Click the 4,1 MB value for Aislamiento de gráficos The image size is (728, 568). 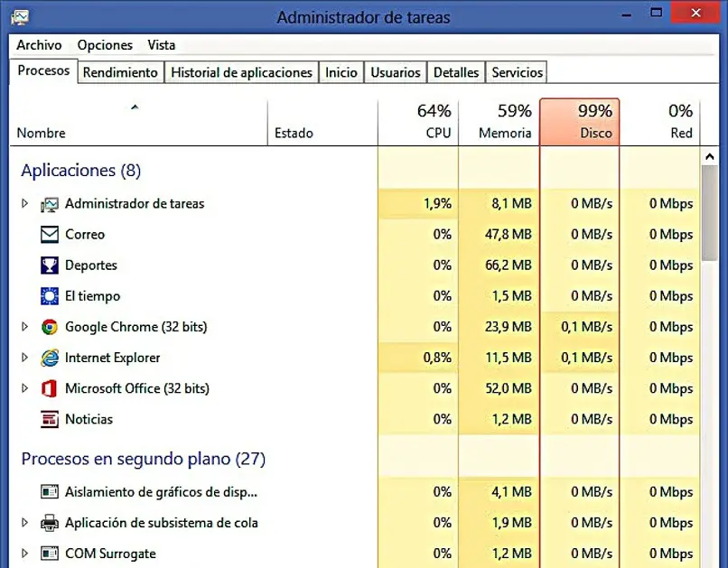click(511, 492)
